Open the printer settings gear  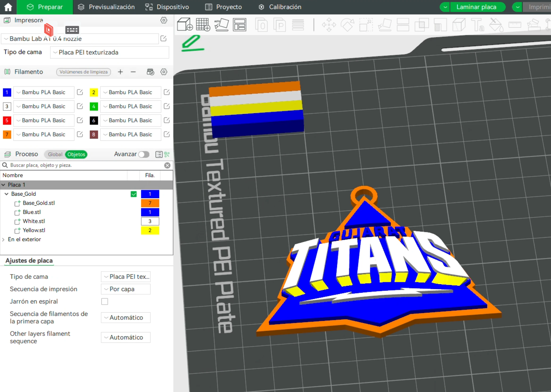click(164, 20)
